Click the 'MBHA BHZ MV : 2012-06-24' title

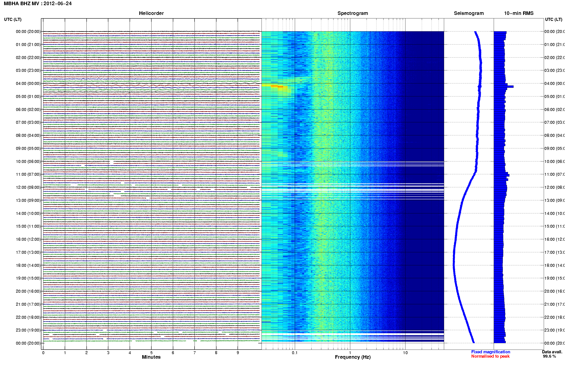point(38,4)
